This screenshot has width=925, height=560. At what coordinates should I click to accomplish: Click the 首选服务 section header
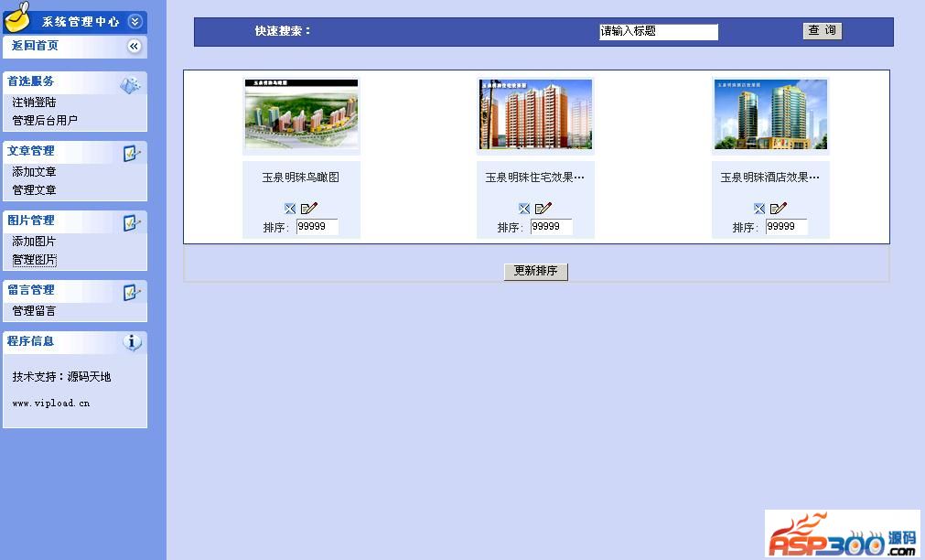click(75, 82)
